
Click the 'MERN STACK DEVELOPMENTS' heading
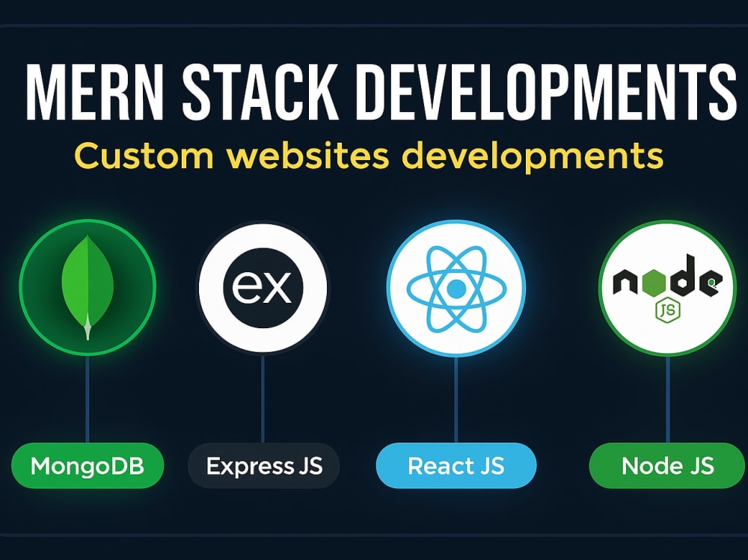click(381, 90)
